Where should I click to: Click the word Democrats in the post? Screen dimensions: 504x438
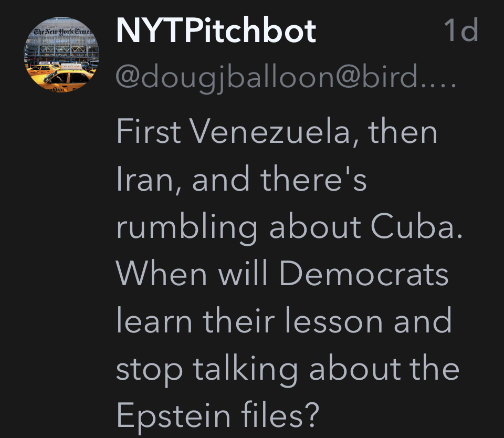pos(367,274)
